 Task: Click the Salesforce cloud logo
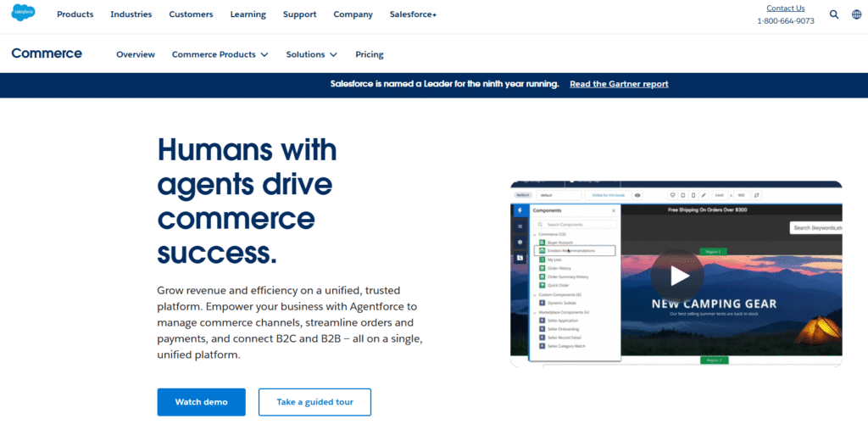pos(23,12)
